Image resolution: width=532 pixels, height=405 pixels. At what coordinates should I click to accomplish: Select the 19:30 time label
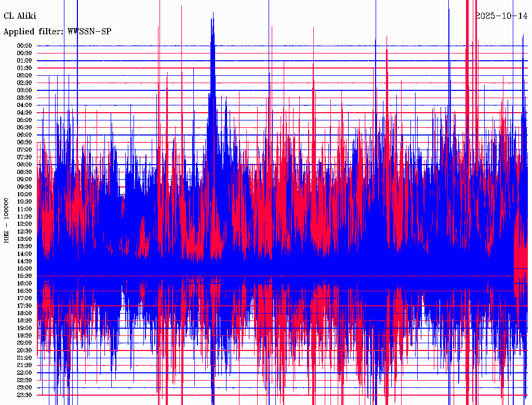coord(24,336)
